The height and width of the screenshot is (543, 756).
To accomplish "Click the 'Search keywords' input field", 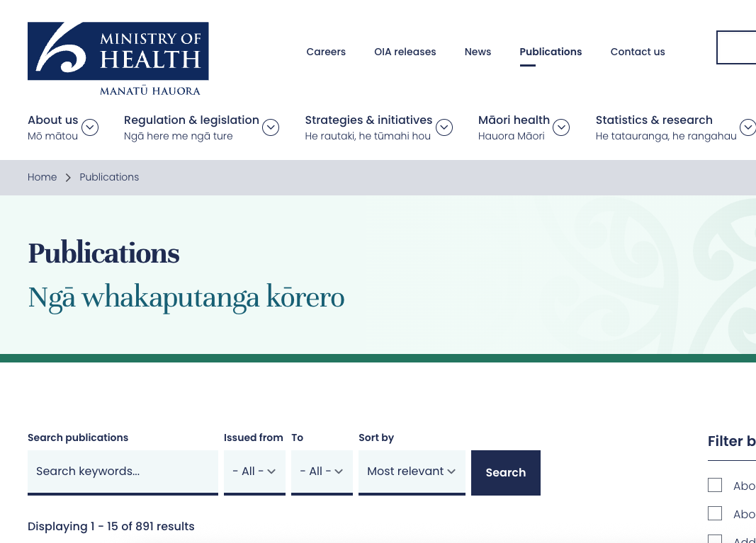I will [123, 471].
